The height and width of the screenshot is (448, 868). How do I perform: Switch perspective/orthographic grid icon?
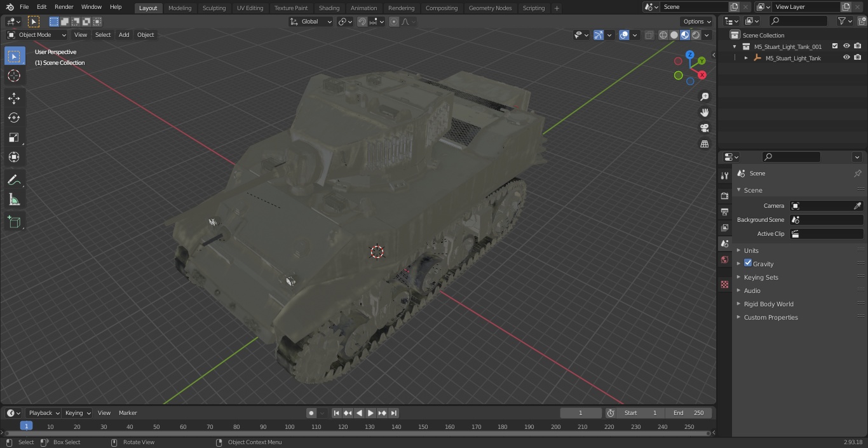704,144
